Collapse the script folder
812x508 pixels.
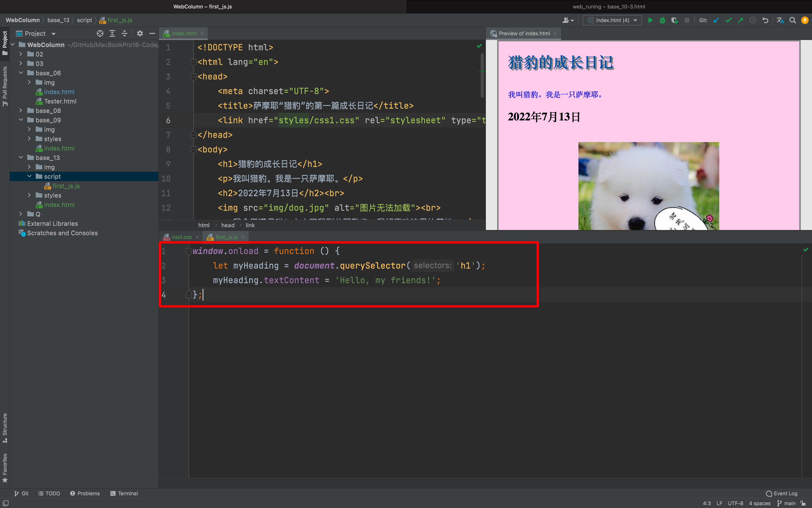coord(29,176)
